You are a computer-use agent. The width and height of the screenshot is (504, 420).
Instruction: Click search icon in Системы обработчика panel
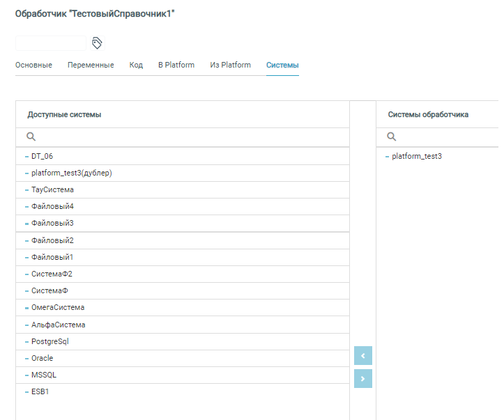391,137
